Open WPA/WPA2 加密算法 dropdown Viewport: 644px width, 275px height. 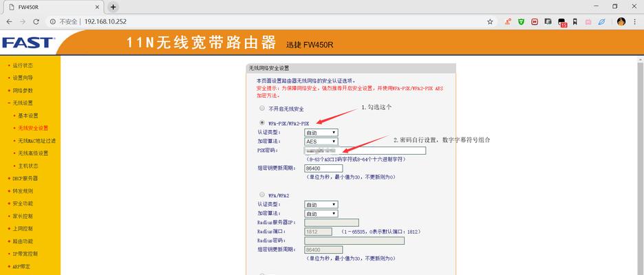tap(321, 213)
